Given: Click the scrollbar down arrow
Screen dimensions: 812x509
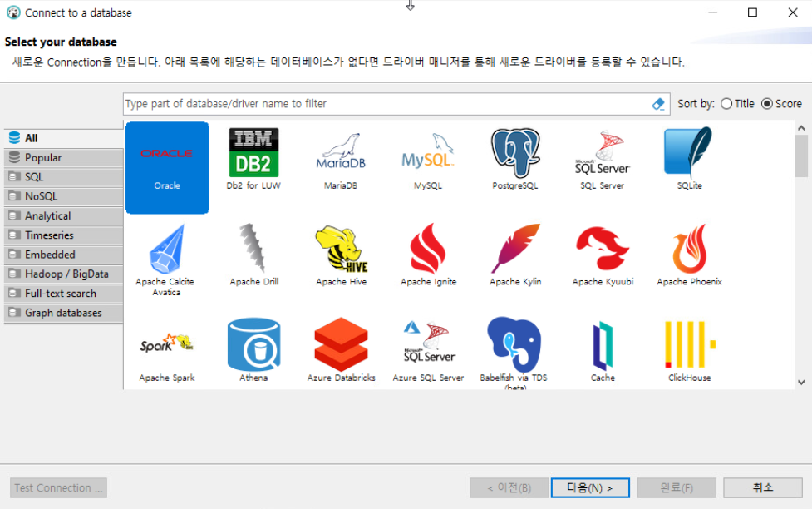Looking at the screenshot, I should point(801,383).
